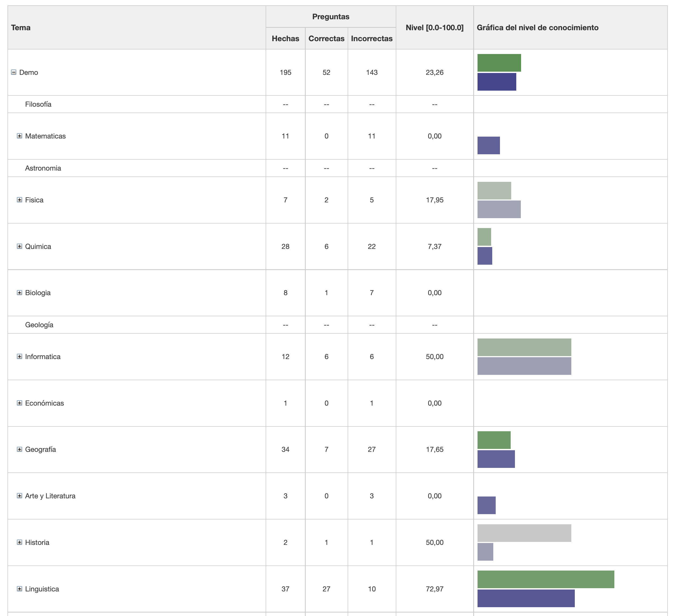Expand the Fisica topic row
The height and width of the screenshot is (616, 675).
click(x=20, y=200)
